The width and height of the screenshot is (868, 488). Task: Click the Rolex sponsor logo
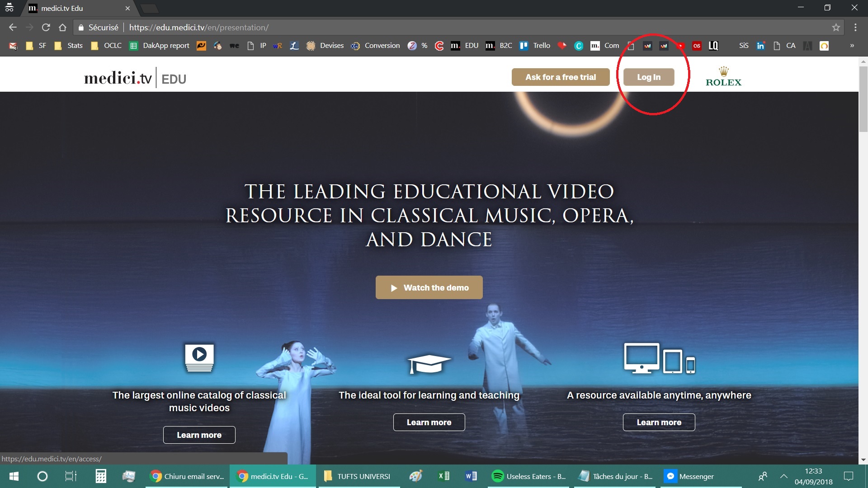pyautogui.click(x=723, y=77)
